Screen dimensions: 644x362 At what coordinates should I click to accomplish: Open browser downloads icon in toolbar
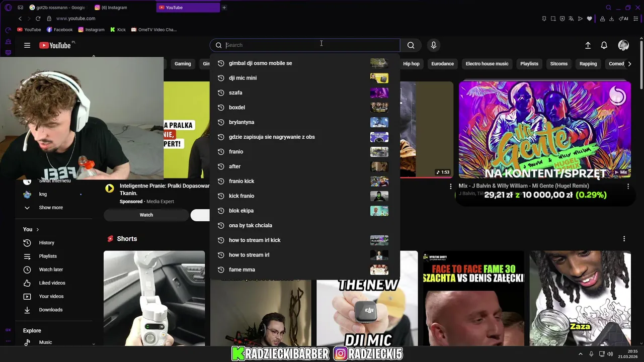(x=611, y=19)
